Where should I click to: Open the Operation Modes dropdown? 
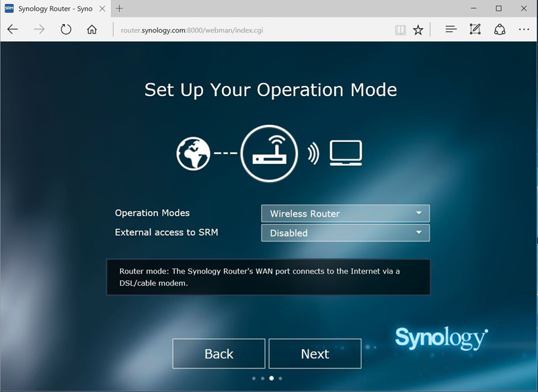click(345, 213)
